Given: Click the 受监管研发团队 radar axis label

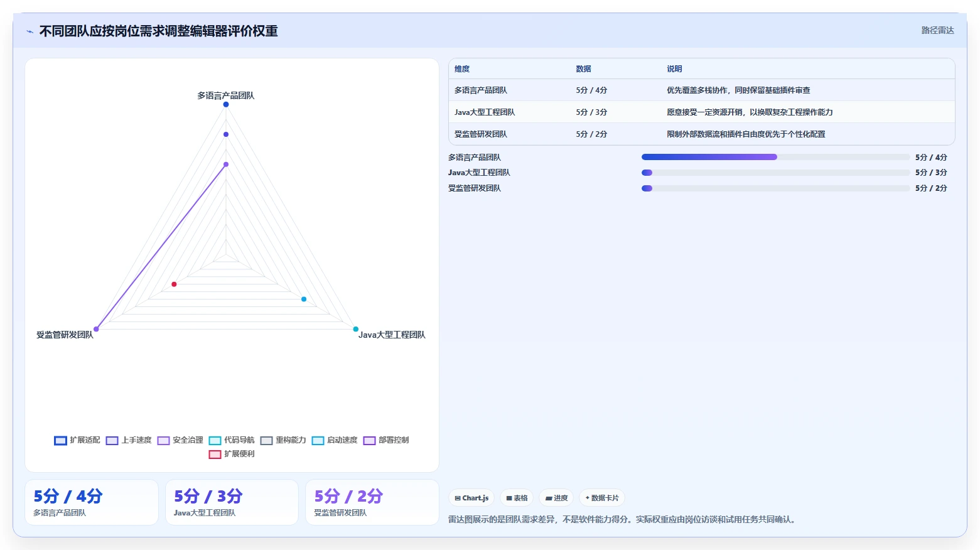Looking at the screenshot, I should 65,335.
